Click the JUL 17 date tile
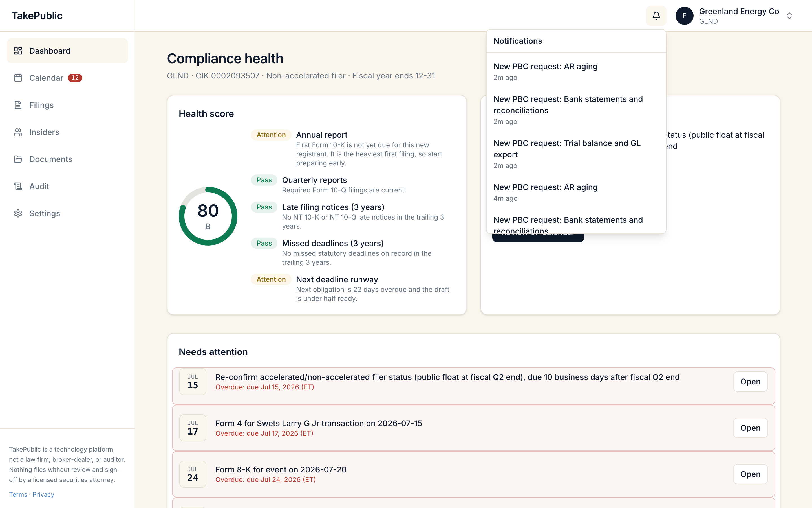812x508 pixels. tap(193, 428)
